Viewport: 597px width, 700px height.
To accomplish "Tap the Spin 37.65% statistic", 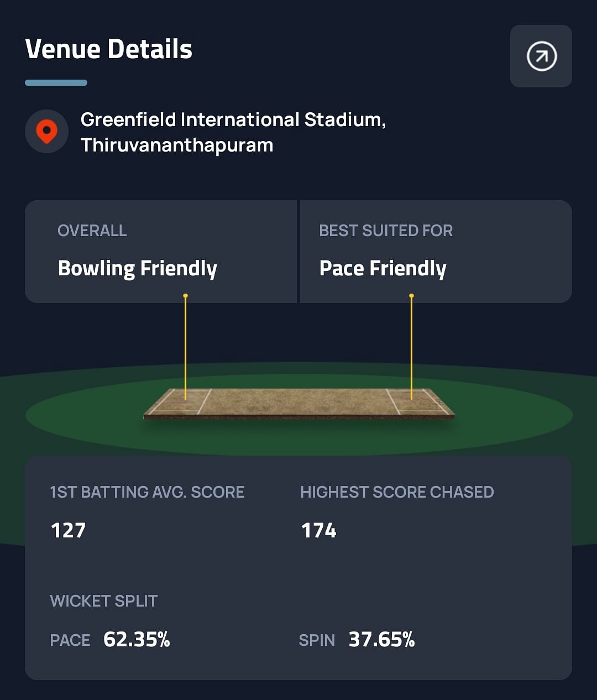I will pos(357,640).
